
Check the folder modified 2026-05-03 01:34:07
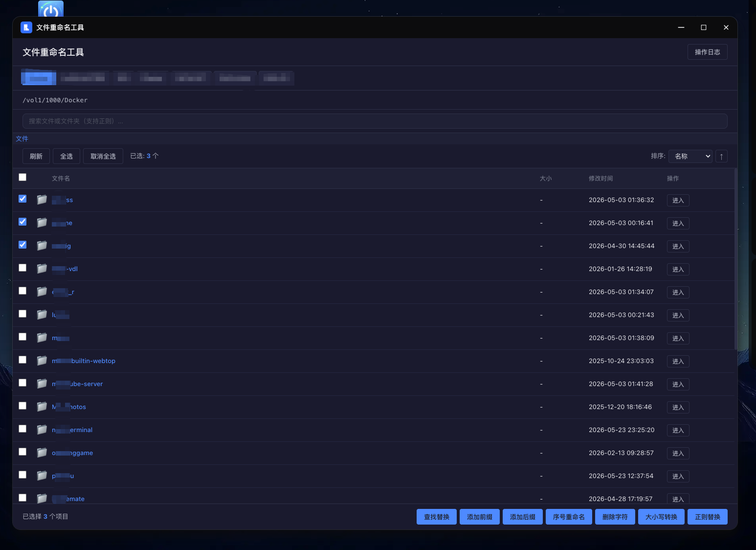22,291
